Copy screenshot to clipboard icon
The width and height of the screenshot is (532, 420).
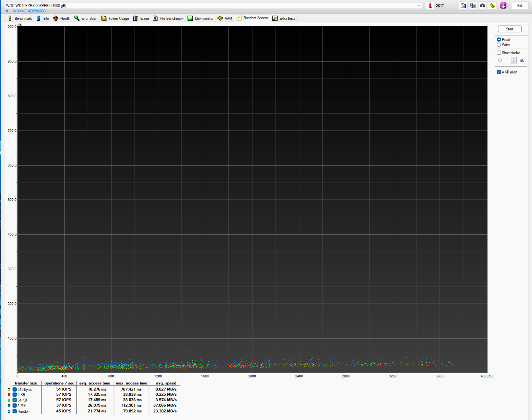[x=473, y=6]
